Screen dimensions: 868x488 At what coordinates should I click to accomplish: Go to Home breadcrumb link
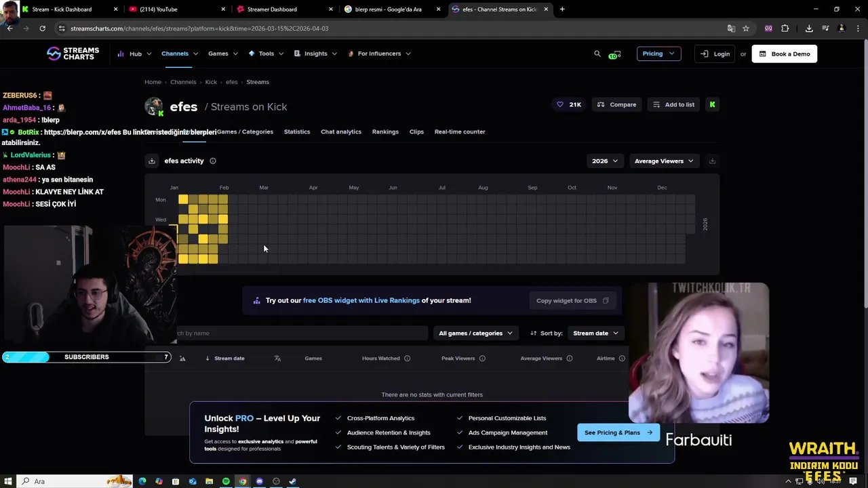153,82
